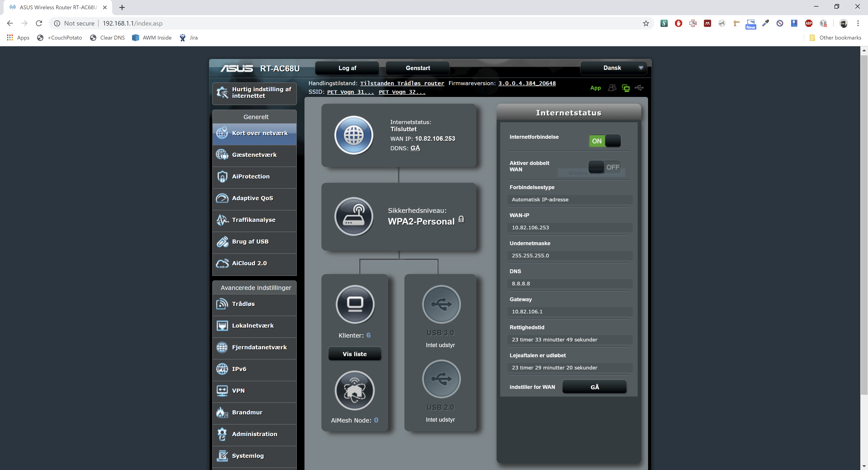The image size is (868, 470).
Task: Open Chrome's three-dot menu
Action: tap(858, 23)
